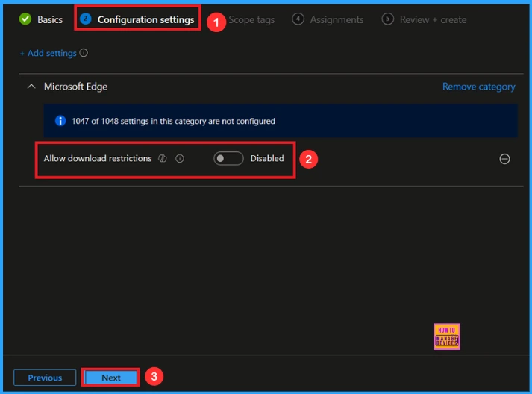532x394 pixels.
Task: Remove the Allow download restrictions setting
Action: click(504, 159)
